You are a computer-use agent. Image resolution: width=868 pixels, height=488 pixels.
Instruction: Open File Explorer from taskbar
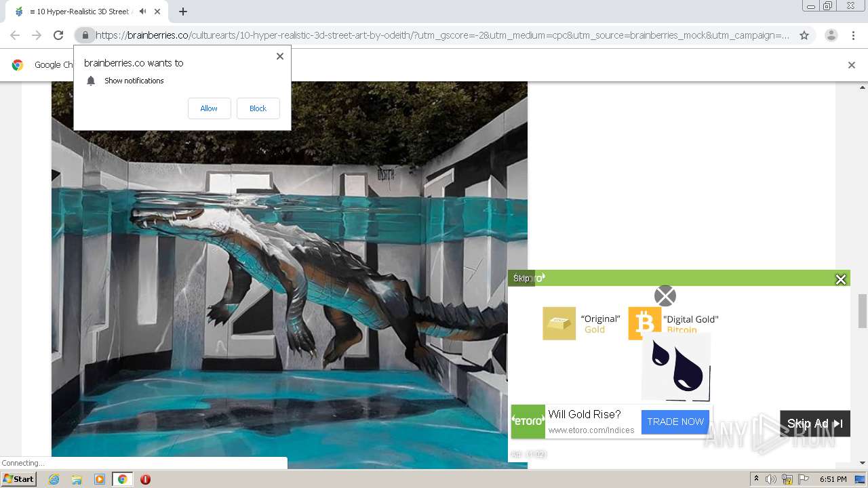pos(77,479)
